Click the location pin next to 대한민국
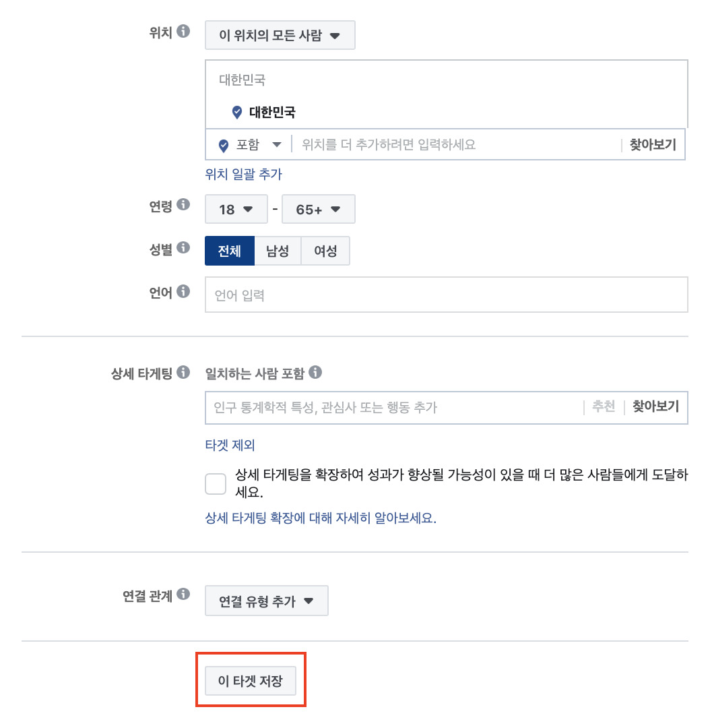This screenshot has width=710, height=728. click(236, 112)
